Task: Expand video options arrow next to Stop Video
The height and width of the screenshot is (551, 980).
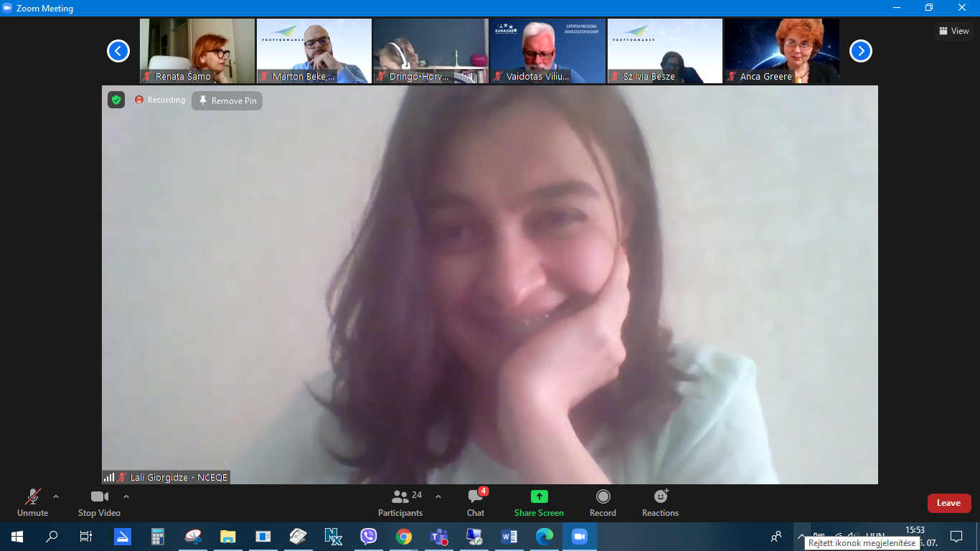Action: (126, 496)
